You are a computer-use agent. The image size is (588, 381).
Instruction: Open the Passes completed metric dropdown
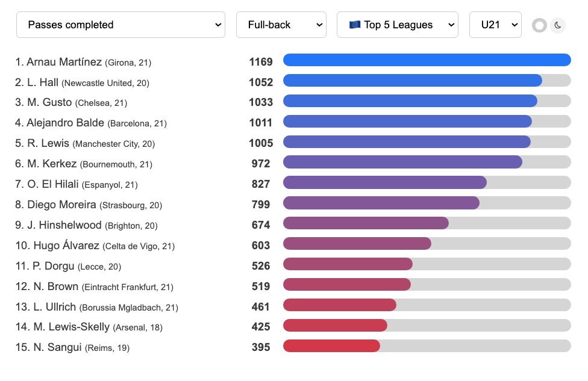point(120,25)
